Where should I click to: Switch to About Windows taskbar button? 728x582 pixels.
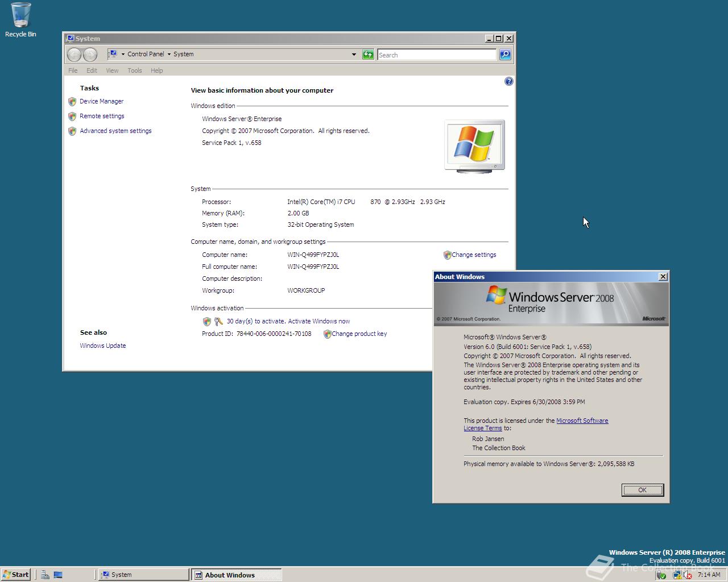236,575
